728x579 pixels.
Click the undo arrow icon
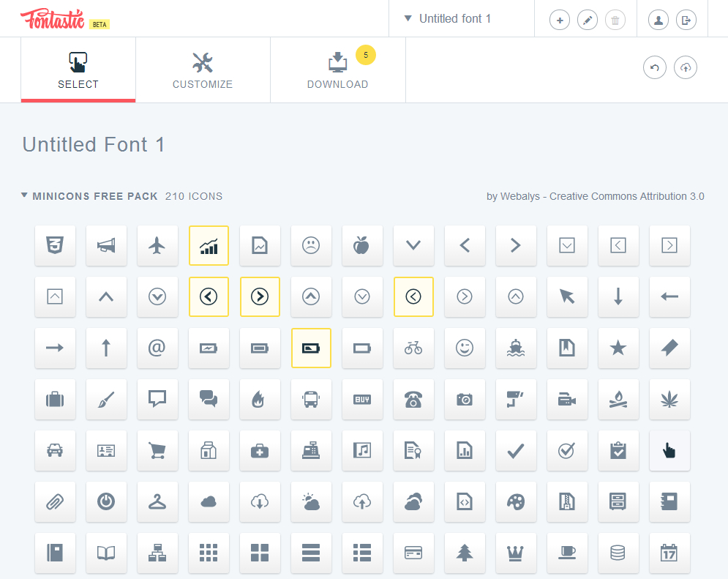click(x=654, y=68)
